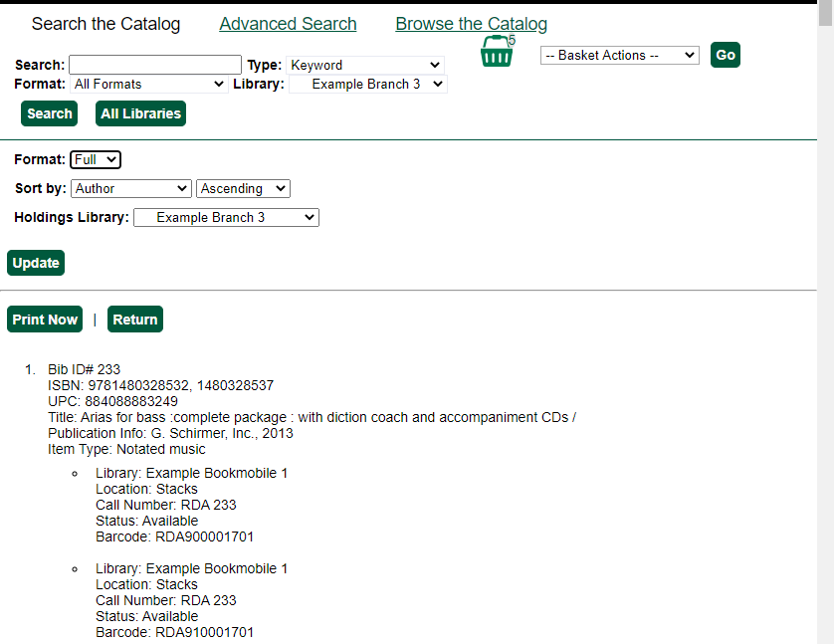834x644 pixels.
Task: Open the Browse the Catalog link
Action: (x=471, y=24)
